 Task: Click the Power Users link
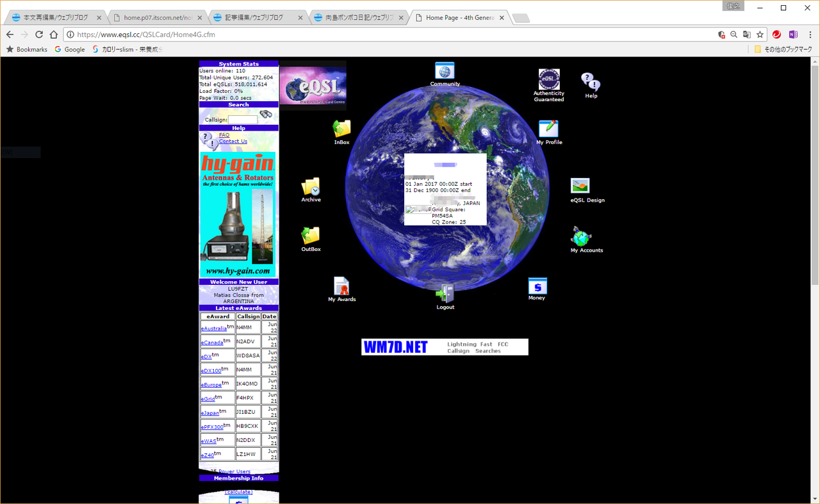coord(234,471)
